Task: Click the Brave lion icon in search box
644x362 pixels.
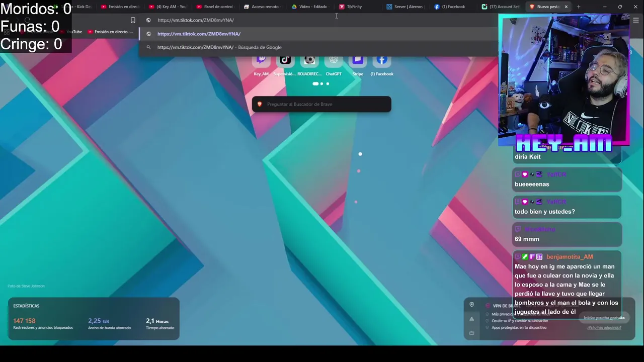Action: pos(260,104)
